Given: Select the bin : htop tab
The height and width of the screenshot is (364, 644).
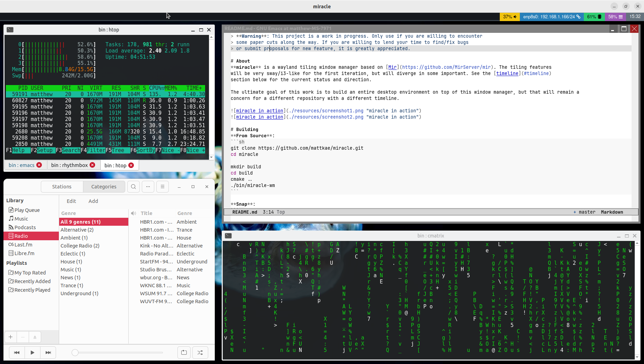Looking at the screenshot, I should [115, 165].
